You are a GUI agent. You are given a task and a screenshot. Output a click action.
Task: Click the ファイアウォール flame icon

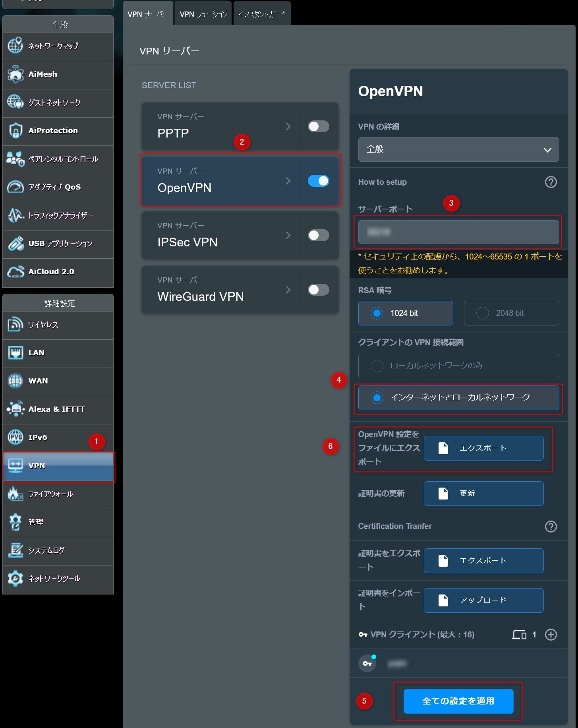(x=15, y=494)
